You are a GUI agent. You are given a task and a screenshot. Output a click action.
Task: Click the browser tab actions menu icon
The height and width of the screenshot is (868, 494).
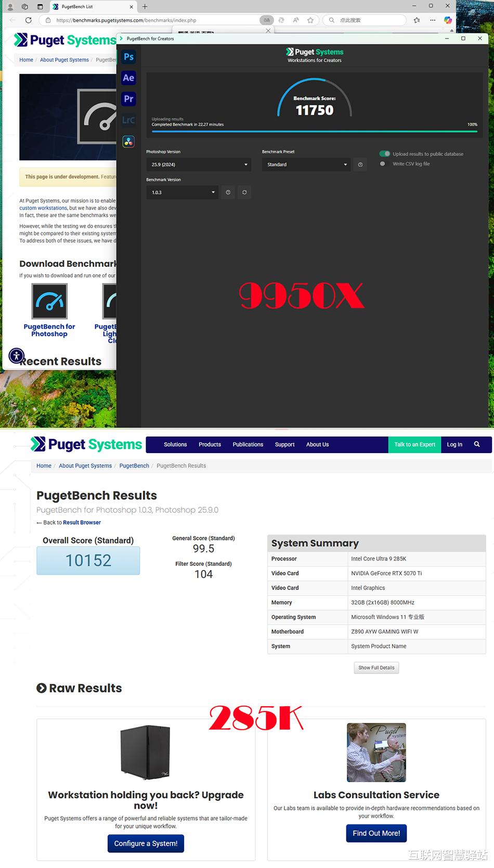click(x=40, y=7)
